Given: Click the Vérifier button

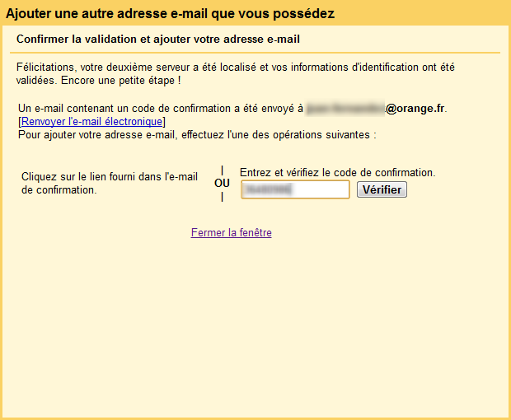Looking at the screenshot, I should pyautogui.click(x=382, y=189).
